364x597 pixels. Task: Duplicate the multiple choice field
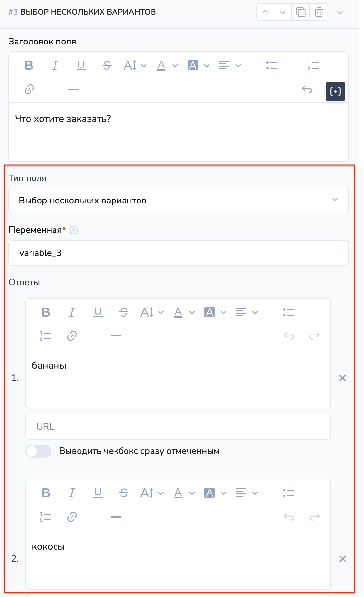pos(301,12)
